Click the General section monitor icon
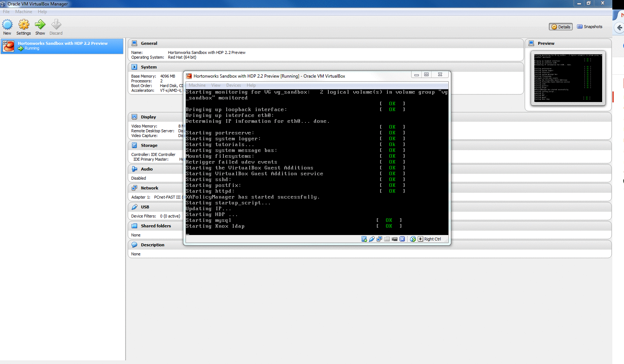624x364 pixels. pos(134,43)
